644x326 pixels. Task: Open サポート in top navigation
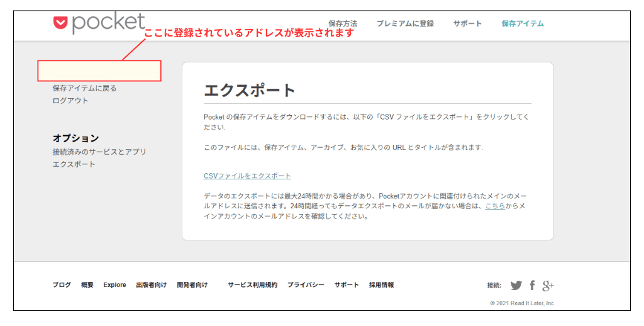pos(467,23)
